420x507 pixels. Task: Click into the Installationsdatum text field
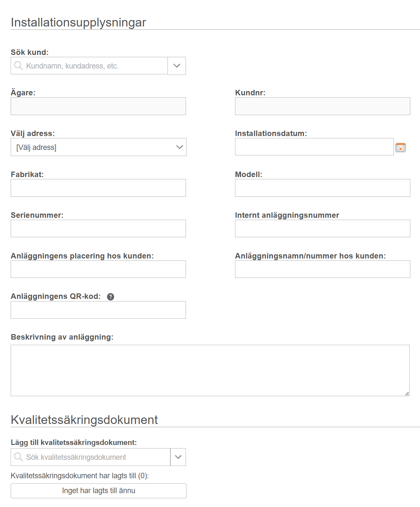(x=314, y=147)
